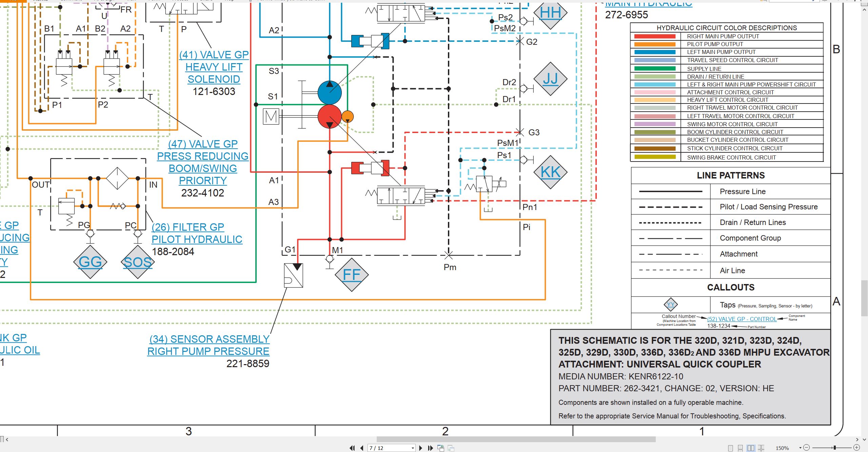Click the Pm port label
The image size is (868, 452).
pos(450,267)
